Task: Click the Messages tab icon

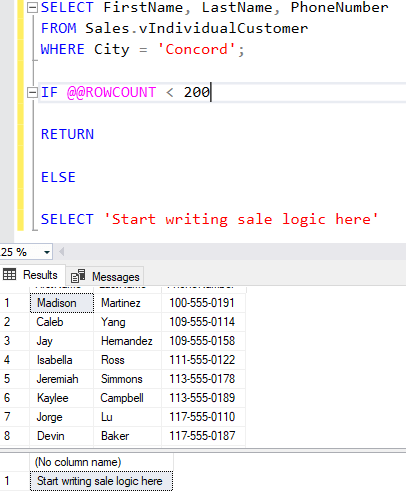Action: tap(78, 276)
